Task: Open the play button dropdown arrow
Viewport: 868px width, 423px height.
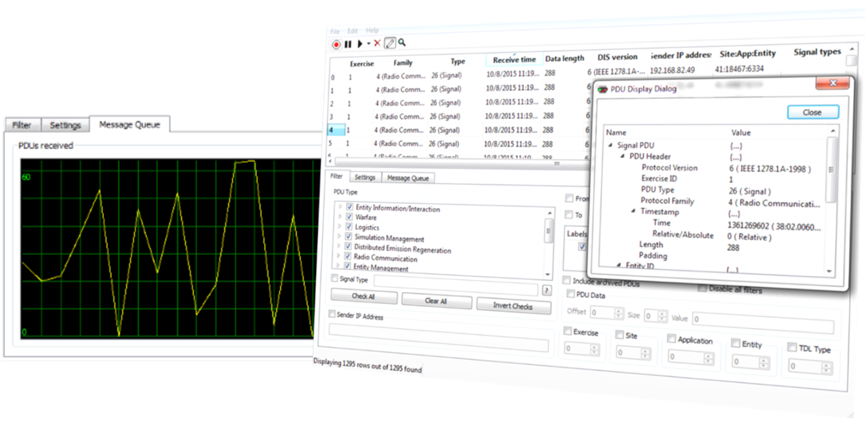Action: tap(368, 44)
